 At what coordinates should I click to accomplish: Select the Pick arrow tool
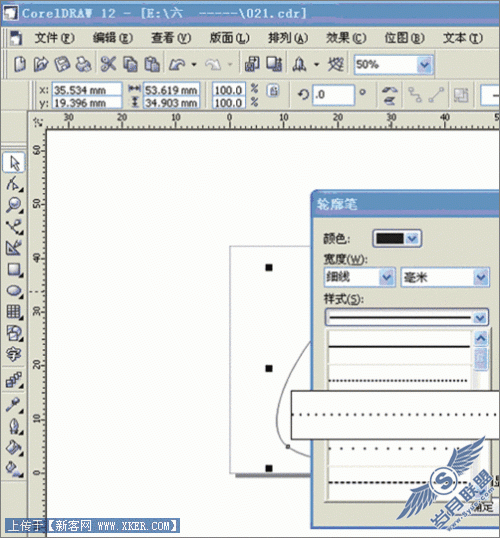[x=14, y=163]
